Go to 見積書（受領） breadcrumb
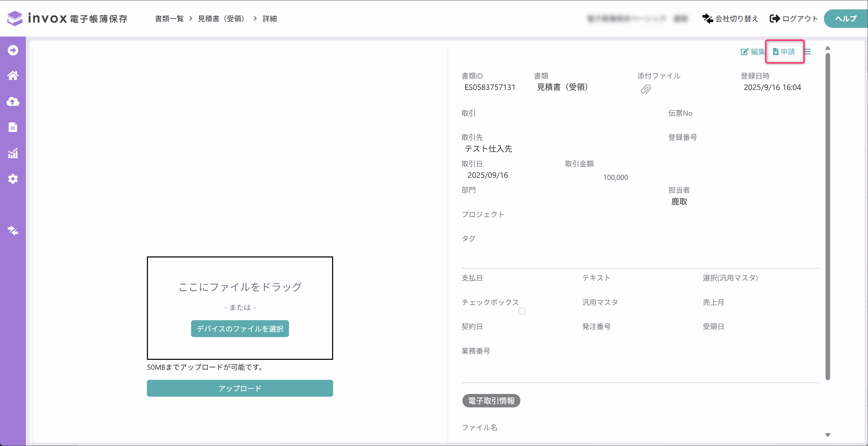 pyautogui.click(x=221, y=19)
